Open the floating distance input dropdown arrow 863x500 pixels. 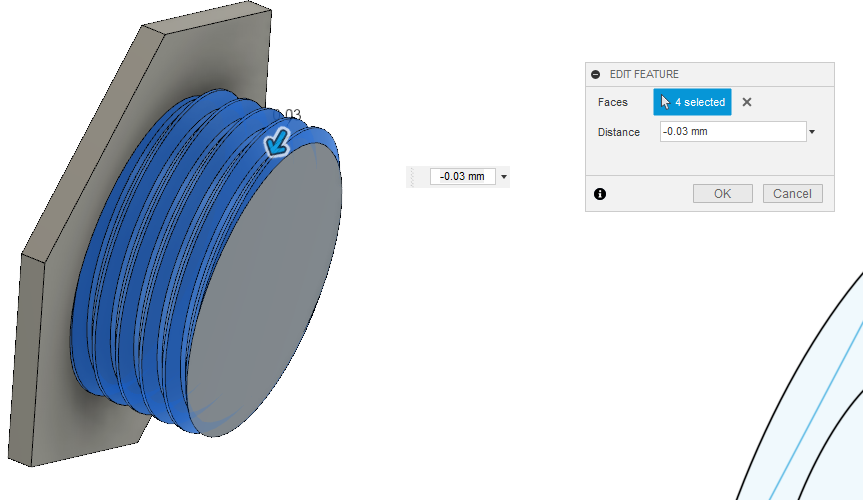coord(503,177)
